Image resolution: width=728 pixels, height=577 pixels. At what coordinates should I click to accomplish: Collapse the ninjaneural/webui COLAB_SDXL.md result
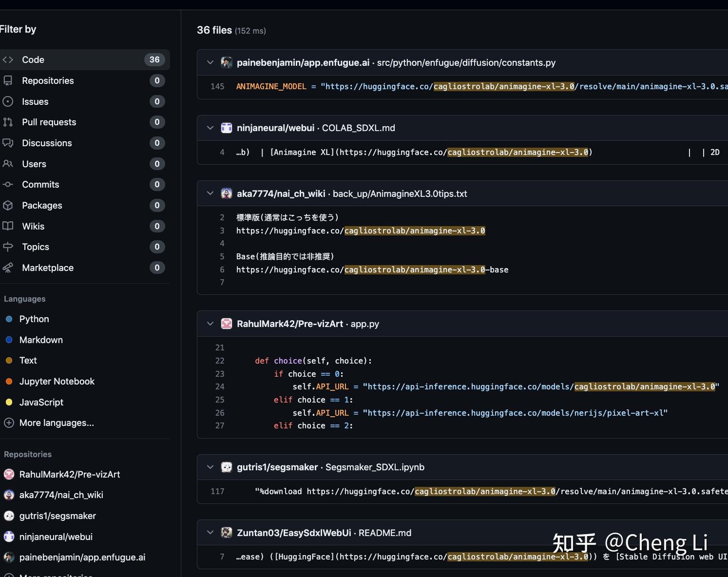pyautogui.click(x=210, y=128)
